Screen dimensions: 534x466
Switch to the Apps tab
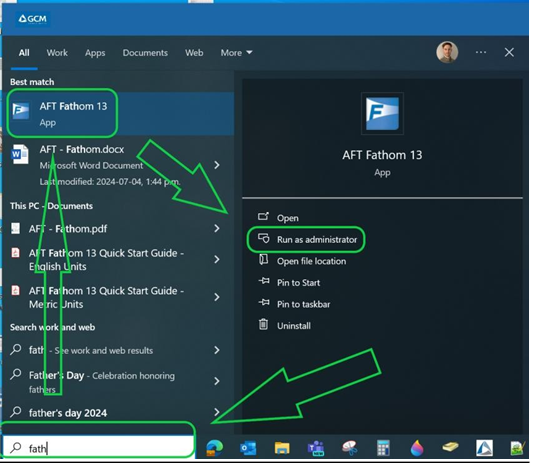coord(95,53)
